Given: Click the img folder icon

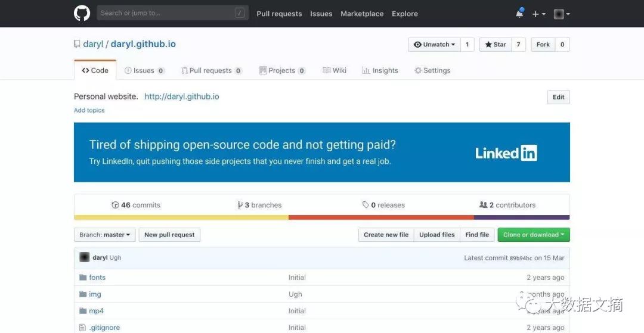Looking at the screenshot, I should coord(83,294).
